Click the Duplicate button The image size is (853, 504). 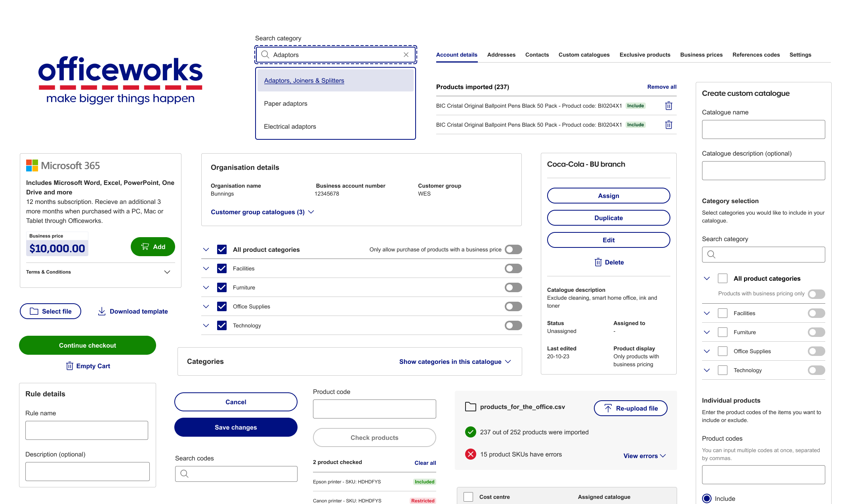coord(608,218)
